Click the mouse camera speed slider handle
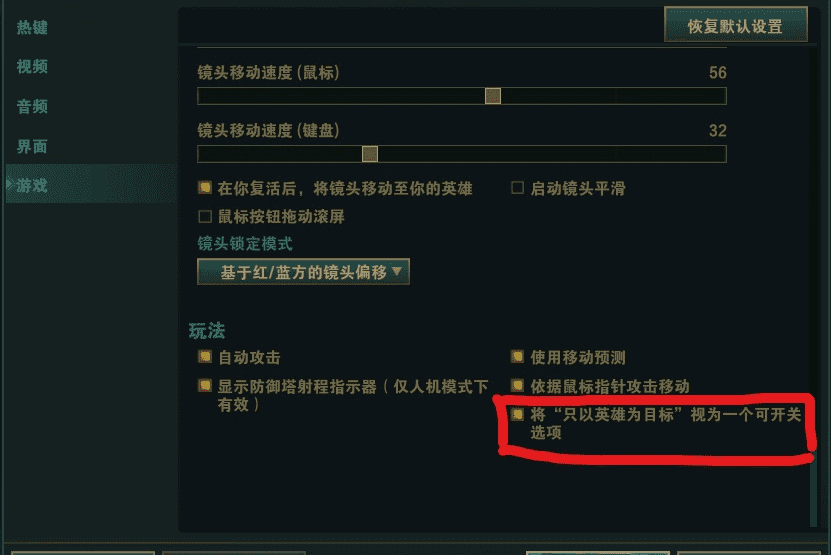 click(493, 96)
